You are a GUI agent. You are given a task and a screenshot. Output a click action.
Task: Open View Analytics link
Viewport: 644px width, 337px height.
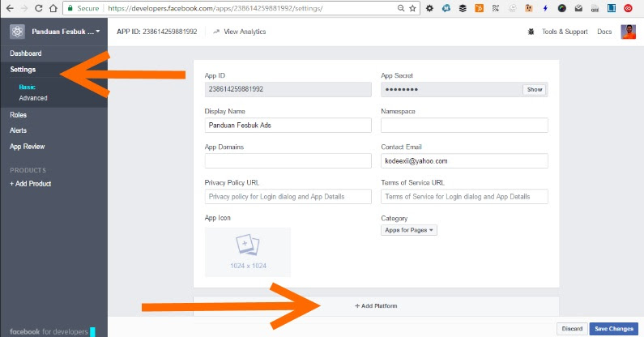click(x=240, y=32)
